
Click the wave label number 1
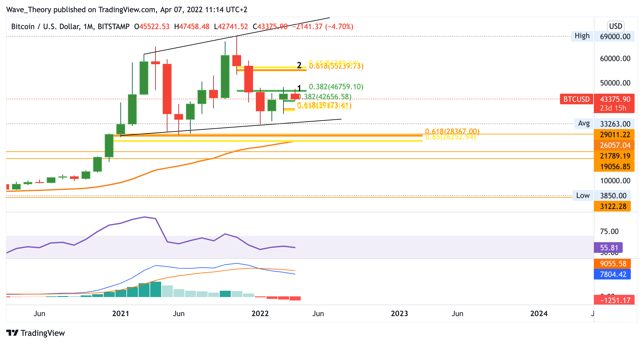click(x=299, y=88)
